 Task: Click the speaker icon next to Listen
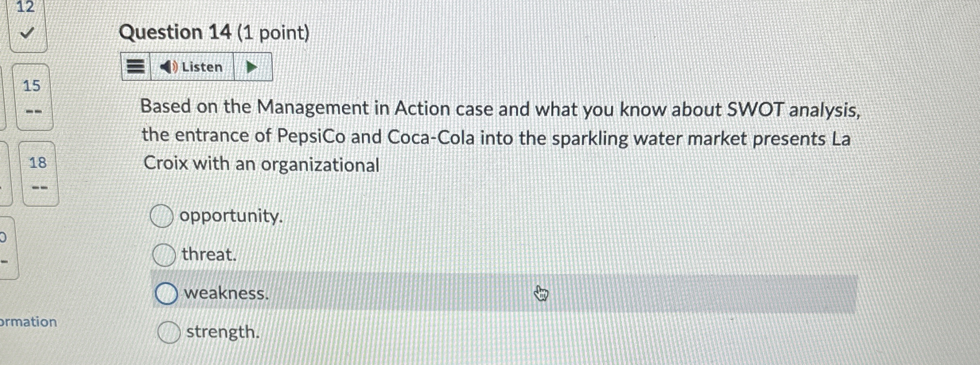169,67
